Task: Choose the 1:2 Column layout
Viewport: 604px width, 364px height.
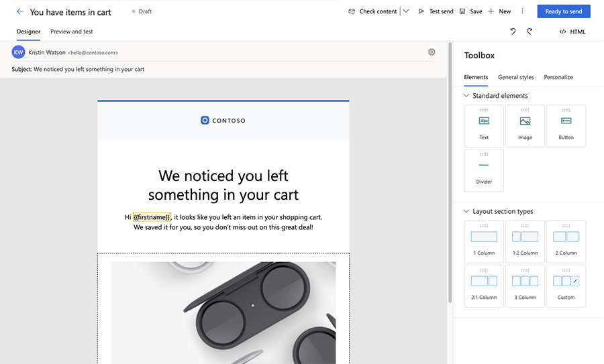Action: pyautogui.click(x=525, y=241)
